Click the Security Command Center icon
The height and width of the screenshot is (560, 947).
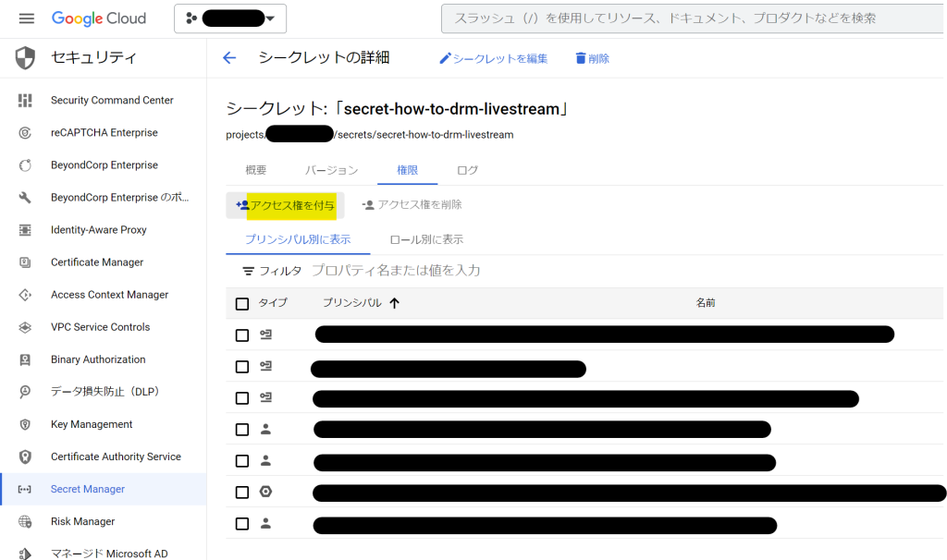click(25, 100)
